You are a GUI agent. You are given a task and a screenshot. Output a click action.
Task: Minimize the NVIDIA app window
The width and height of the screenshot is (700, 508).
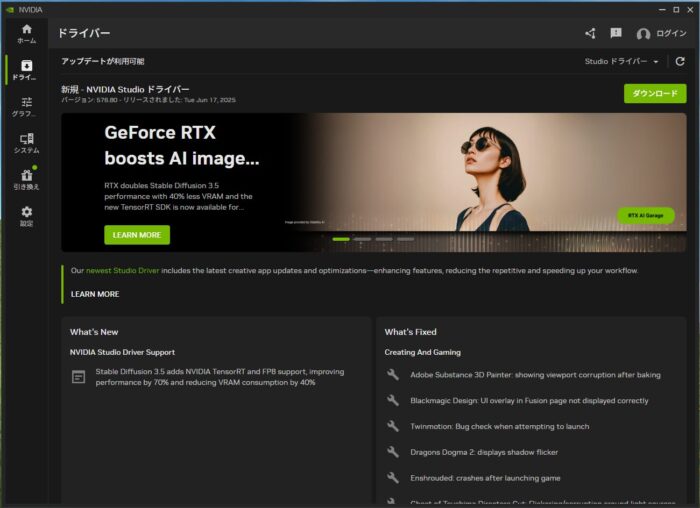tap(662, 9)
